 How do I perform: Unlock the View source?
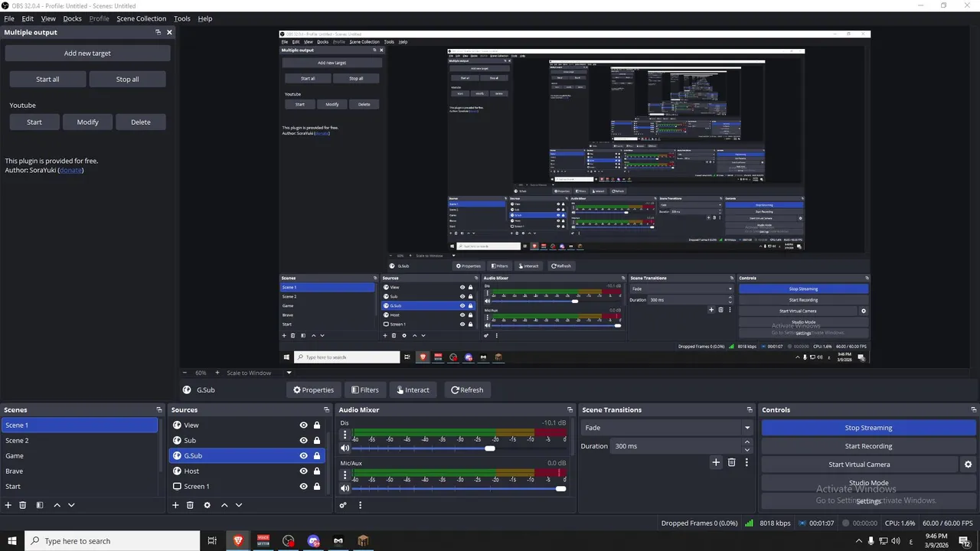click(317, 425)
